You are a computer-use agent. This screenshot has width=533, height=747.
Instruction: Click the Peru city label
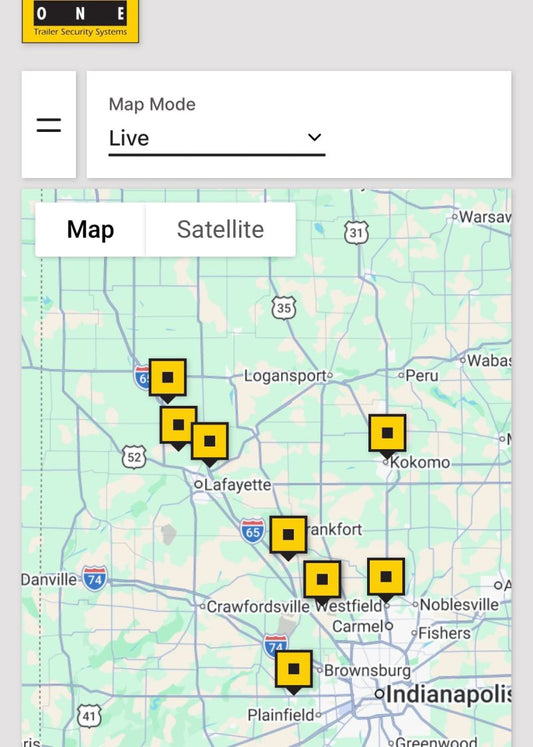tap(422, 375)
